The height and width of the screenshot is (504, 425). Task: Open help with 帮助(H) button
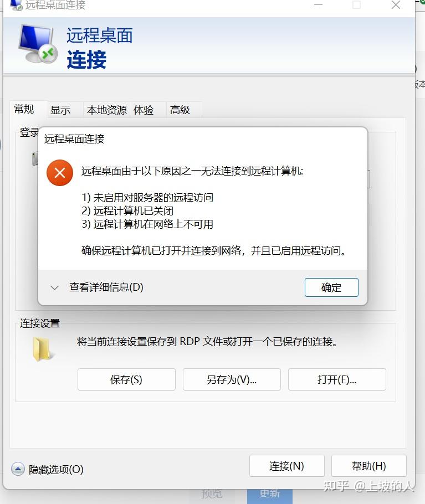click(368, 466)
